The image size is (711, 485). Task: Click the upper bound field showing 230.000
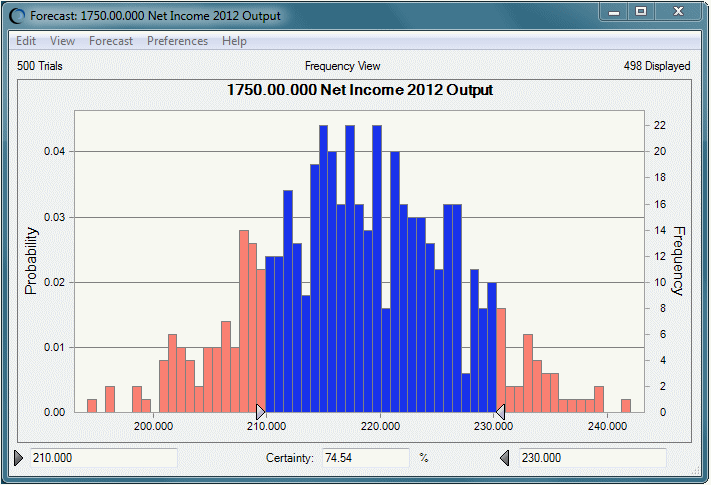click(592, 458)
